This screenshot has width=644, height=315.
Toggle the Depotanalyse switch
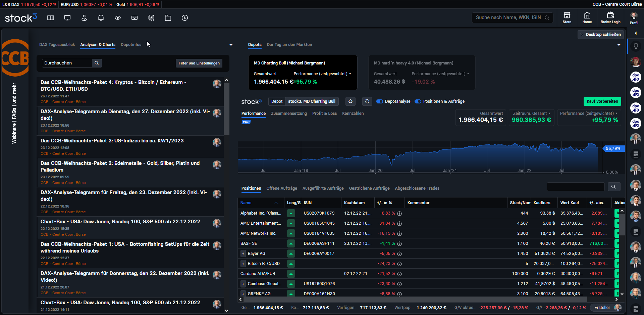point(380,101)
